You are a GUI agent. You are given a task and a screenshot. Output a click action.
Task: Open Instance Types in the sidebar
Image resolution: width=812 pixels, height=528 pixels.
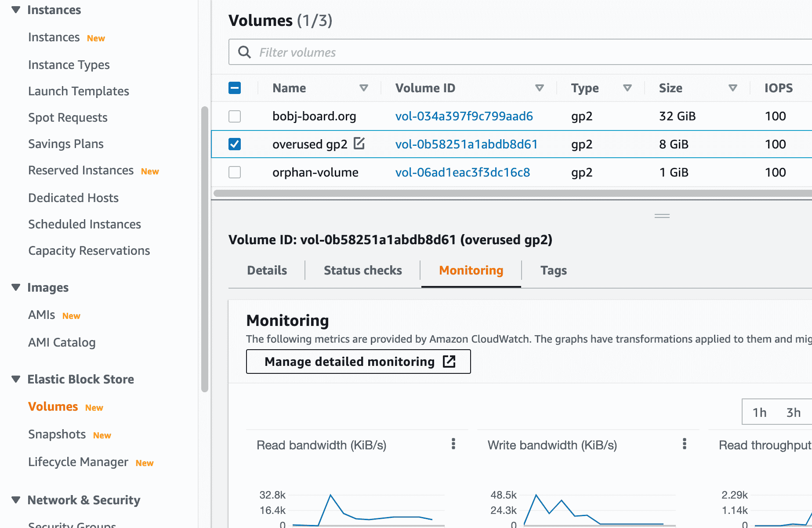[x=69, y=65]
